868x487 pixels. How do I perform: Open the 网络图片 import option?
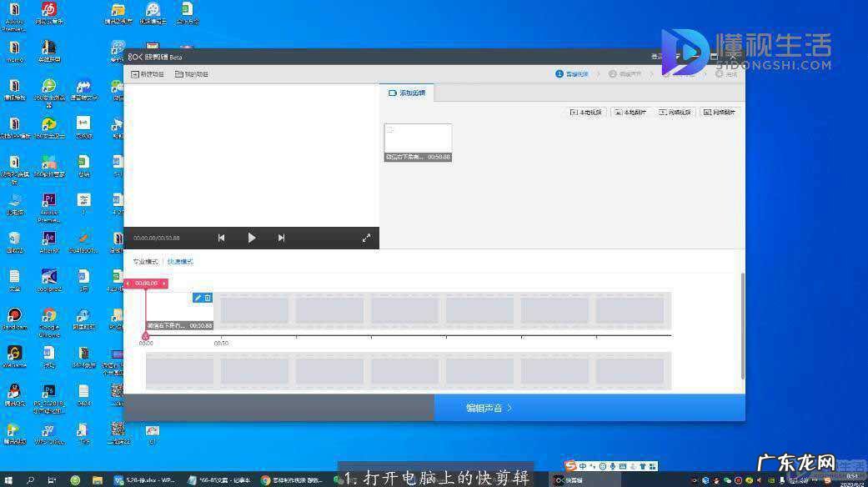click(720, 111)
